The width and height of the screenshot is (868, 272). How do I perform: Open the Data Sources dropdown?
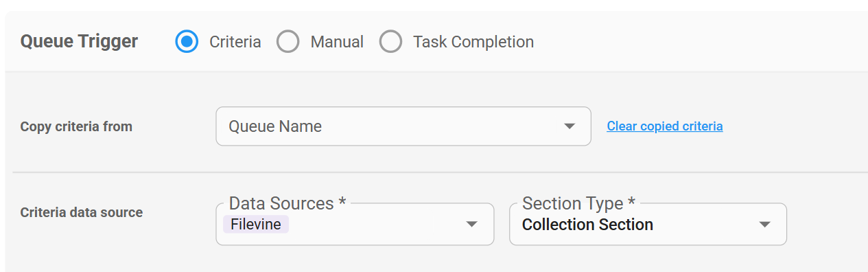click(x=355, y=224)
